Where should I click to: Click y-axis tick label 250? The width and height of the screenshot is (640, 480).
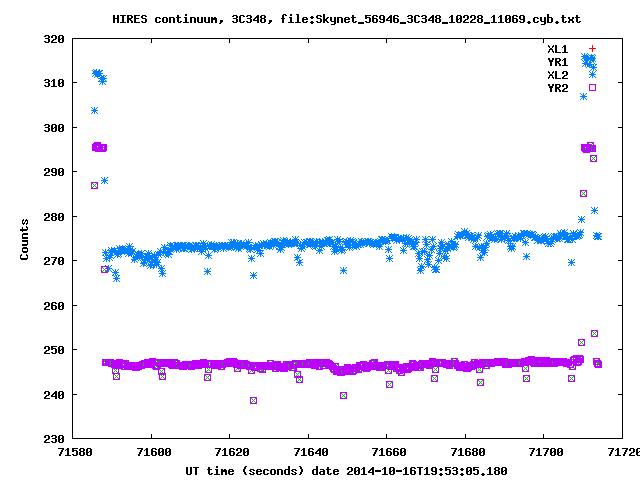54,350
